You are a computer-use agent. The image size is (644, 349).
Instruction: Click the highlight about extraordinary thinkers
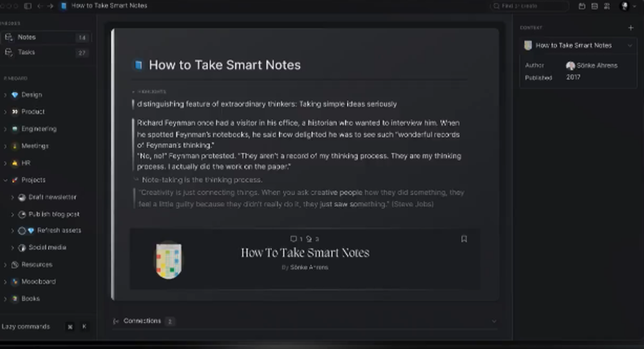tap(267, 104)
